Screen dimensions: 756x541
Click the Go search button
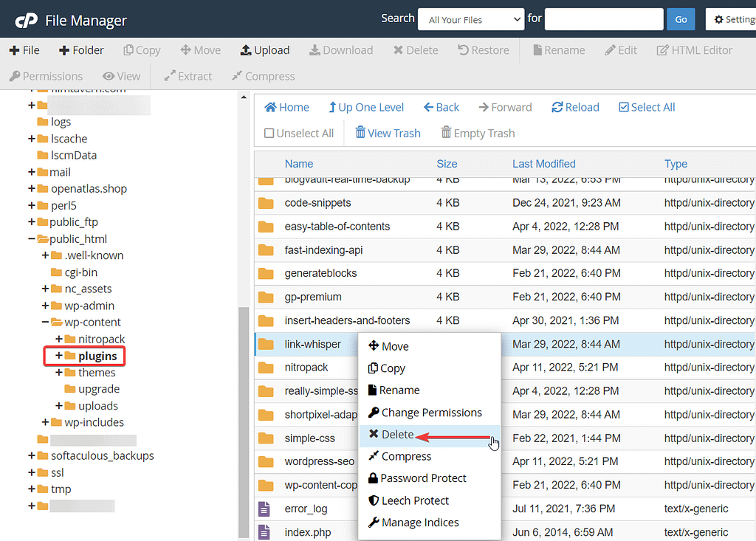point(680,18)
